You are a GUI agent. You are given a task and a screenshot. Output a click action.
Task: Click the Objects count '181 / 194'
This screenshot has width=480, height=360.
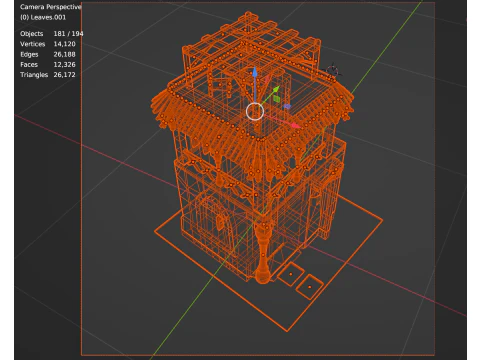[68, 34]
